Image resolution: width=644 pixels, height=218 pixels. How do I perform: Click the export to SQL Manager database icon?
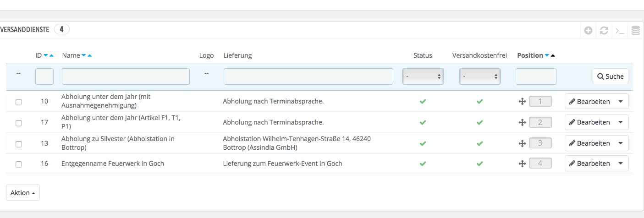point(635,31)
